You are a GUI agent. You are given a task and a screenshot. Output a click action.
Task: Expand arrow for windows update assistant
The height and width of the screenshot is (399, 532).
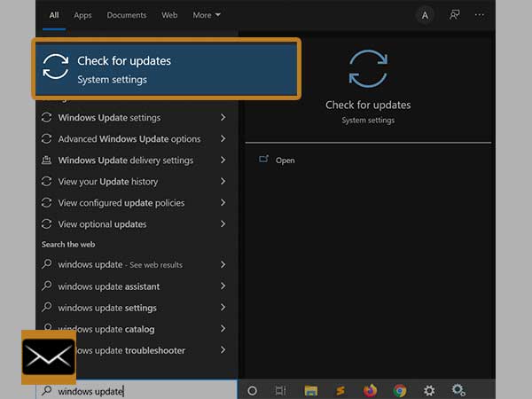223,286
